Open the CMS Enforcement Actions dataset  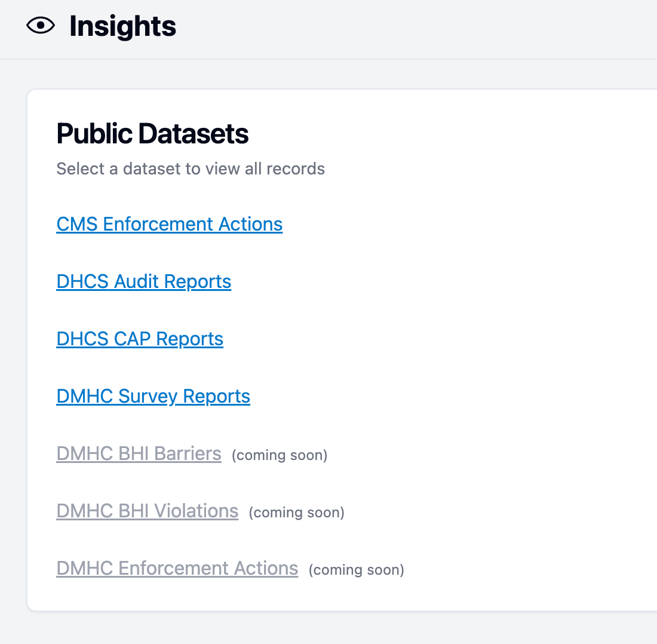[169, 224]
